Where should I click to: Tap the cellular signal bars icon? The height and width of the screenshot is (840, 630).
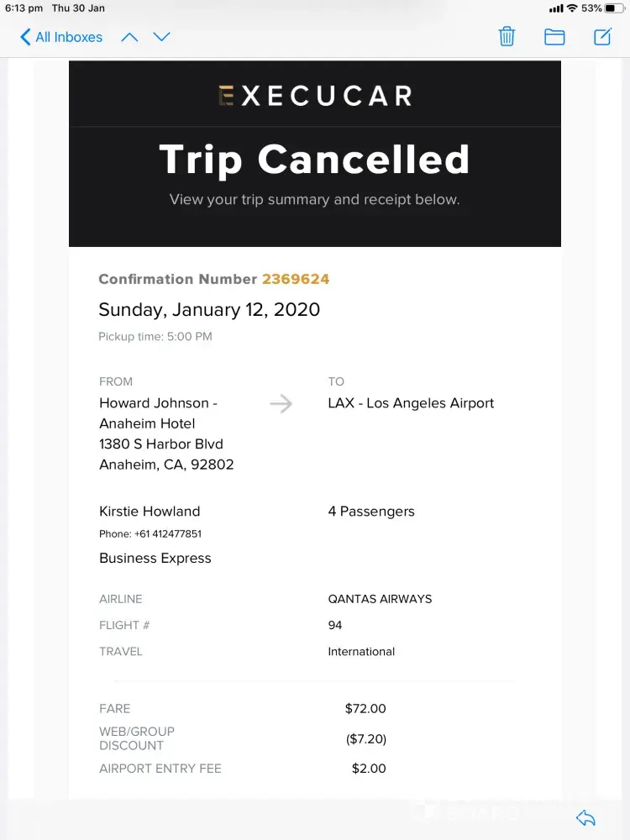click(556, 8)
